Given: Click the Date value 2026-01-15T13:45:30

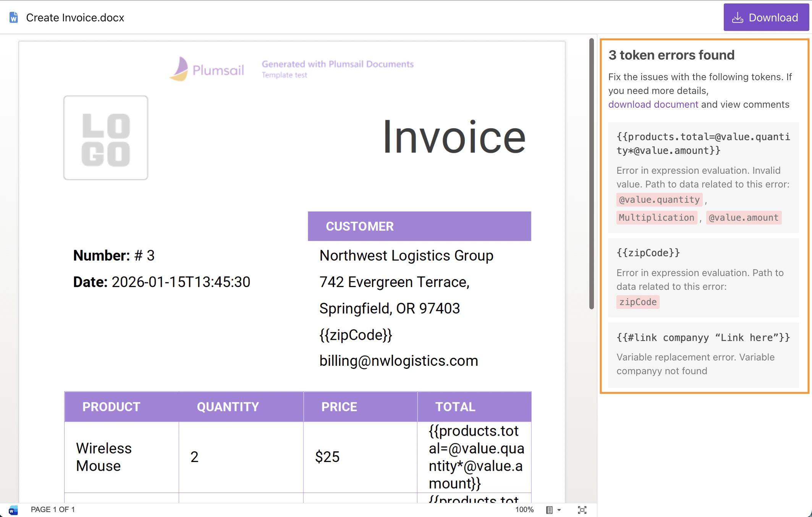Looking at the screenshot, I should (181, 282).
